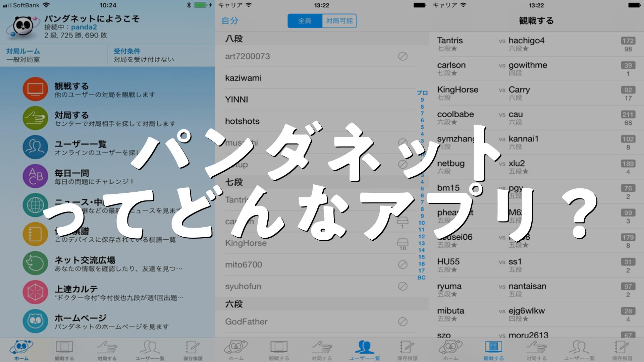Screen dimensions: 644x362
Task: Open 受付条件 acceptance setting
Action: tap(161, 55)
